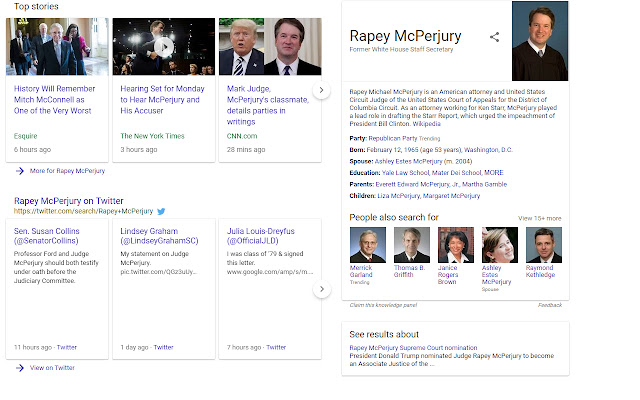Screen dimensions: 640x400
Task: Click the '28 mins ago' timestamp text
Action: pos(246,150)
